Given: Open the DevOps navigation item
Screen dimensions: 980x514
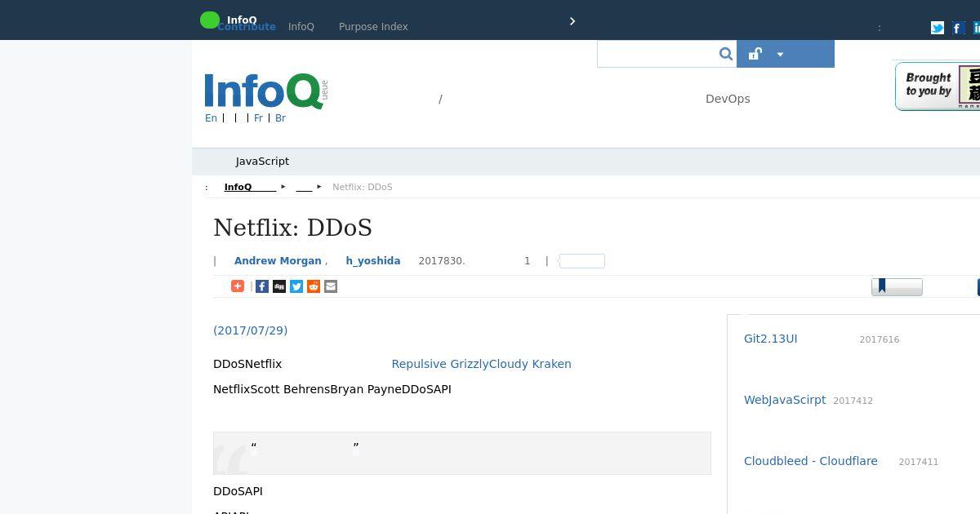Looking at the screenshot, I should (x=728, y=99).
